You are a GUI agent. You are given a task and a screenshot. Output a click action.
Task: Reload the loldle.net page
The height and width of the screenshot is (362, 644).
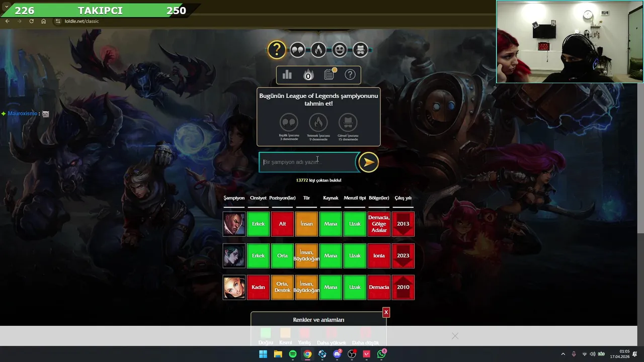[31, 21]
